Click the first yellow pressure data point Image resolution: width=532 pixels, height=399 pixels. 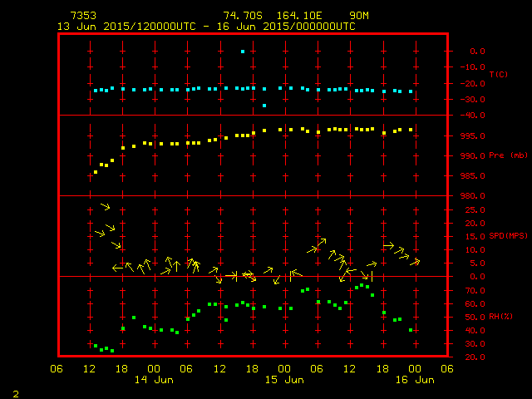click(x=96, y=172)
